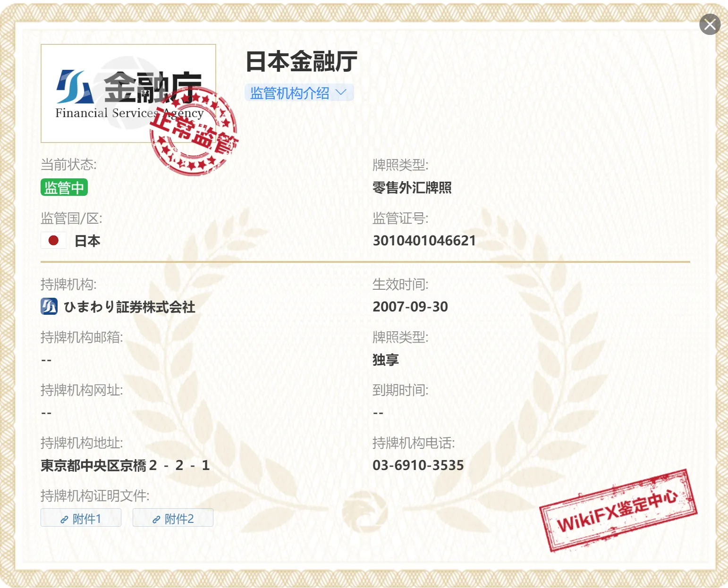Click the 零售外汇牌照 license type text

[412, 188]
